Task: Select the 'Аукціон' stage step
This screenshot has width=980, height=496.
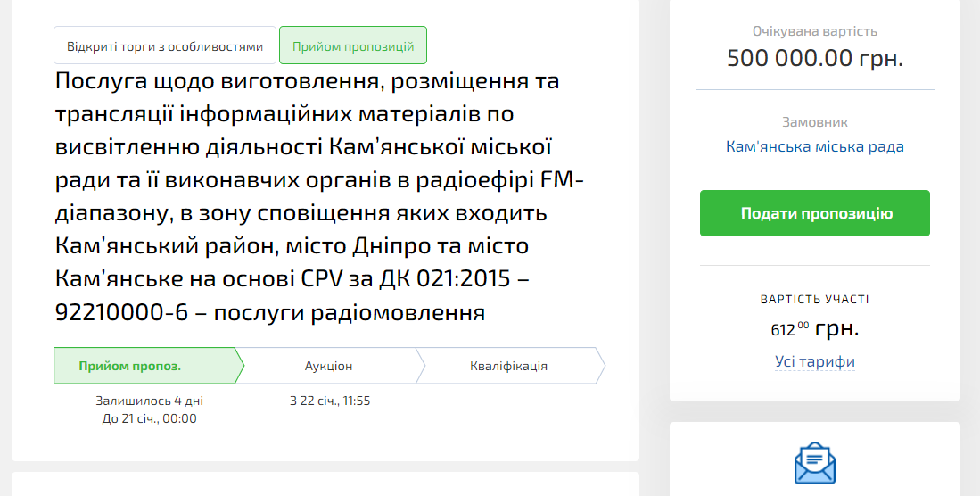Action: [x=328, y=366]
